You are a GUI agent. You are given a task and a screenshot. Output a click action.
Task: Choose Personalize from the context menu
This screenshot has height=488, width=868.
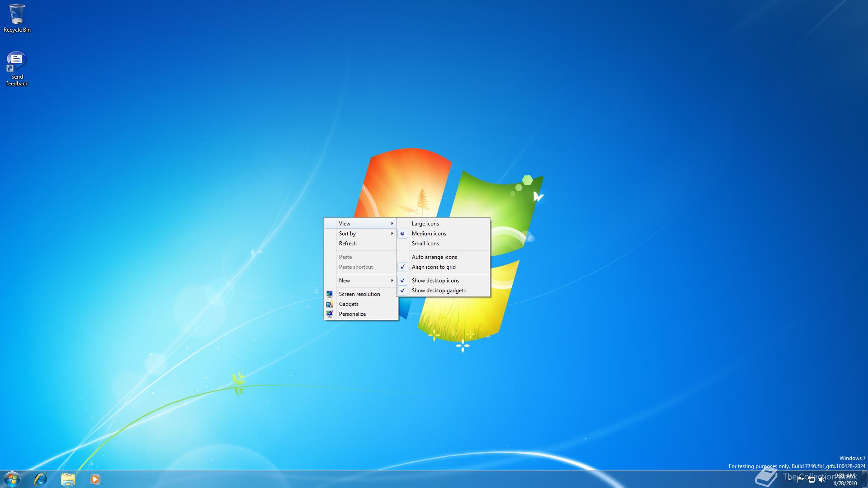[x=361, y=314]
